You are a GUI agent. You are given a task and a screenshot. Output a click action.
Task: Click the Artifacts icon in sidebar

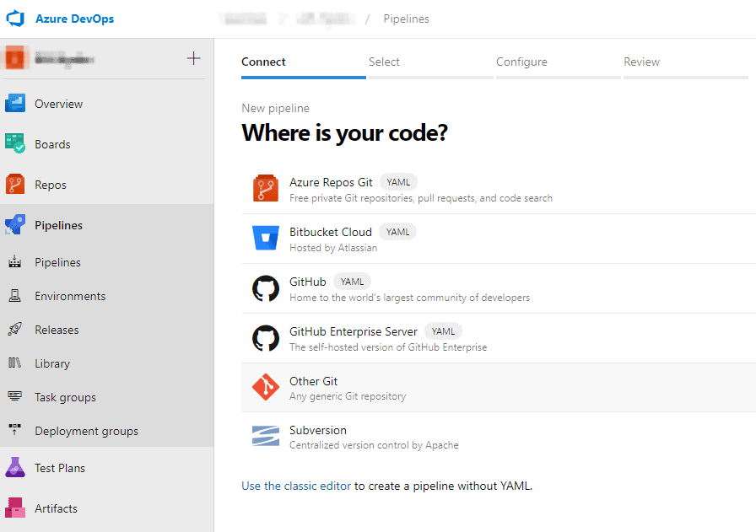(15, 508)
